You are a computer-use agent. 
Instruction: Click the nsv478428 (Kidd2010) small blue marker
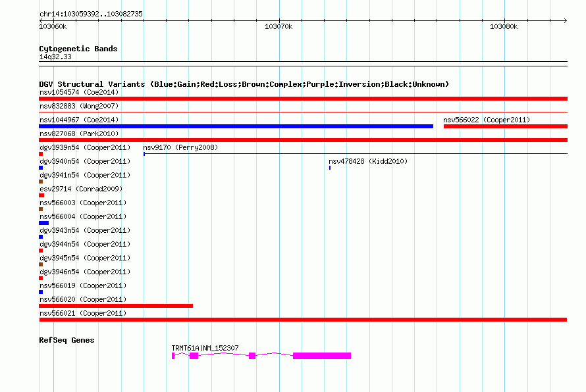tap(330, 168)
